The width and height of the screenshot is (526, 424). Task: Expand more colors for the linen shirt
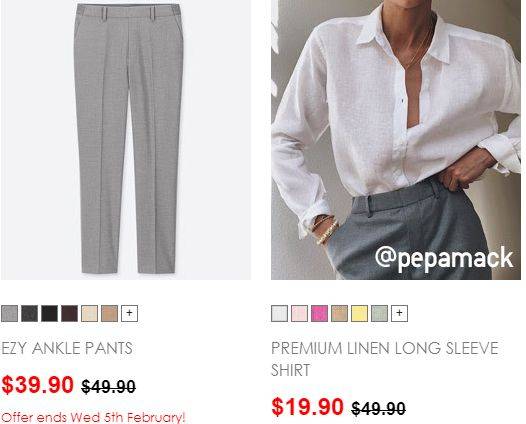[400, 313]
